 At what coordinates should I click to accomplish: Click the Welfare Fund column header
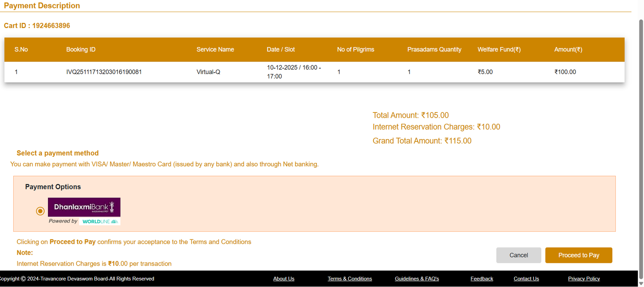coord(499,50)
